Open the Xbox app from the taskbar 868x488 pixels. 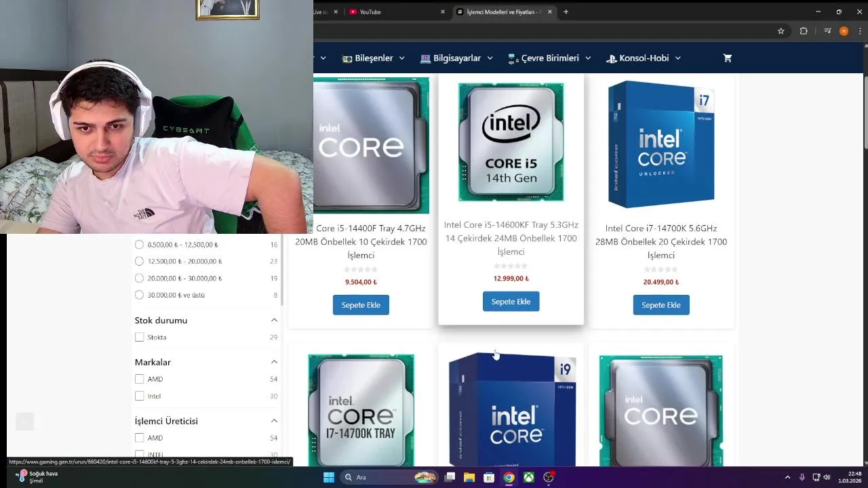coord(528,477)
